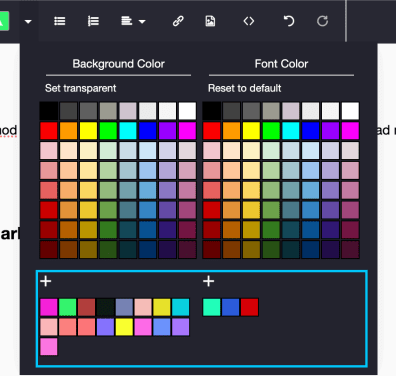The image size is (396, 376).
Task: Select the lone pink swatch in third custom row
Action: tap(49, 347)
